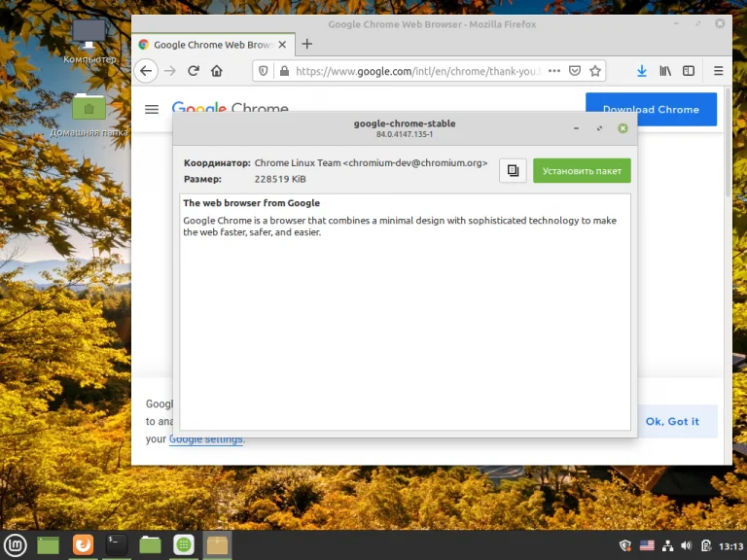Image resolution: width=747 pixels, height=560 pixels.
Task: Click Firefox back arrow button
Action: pyautogui.click(x=146, y=71)
